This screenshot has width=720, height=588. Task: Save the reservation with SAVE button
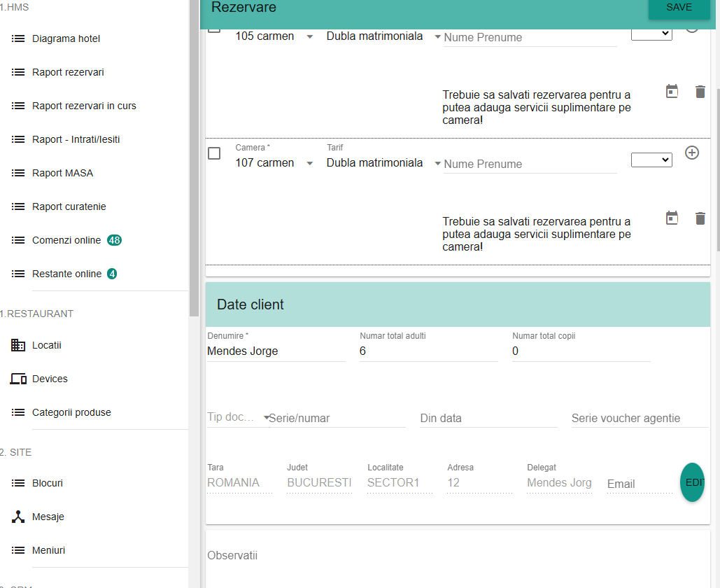coord(679,8)
